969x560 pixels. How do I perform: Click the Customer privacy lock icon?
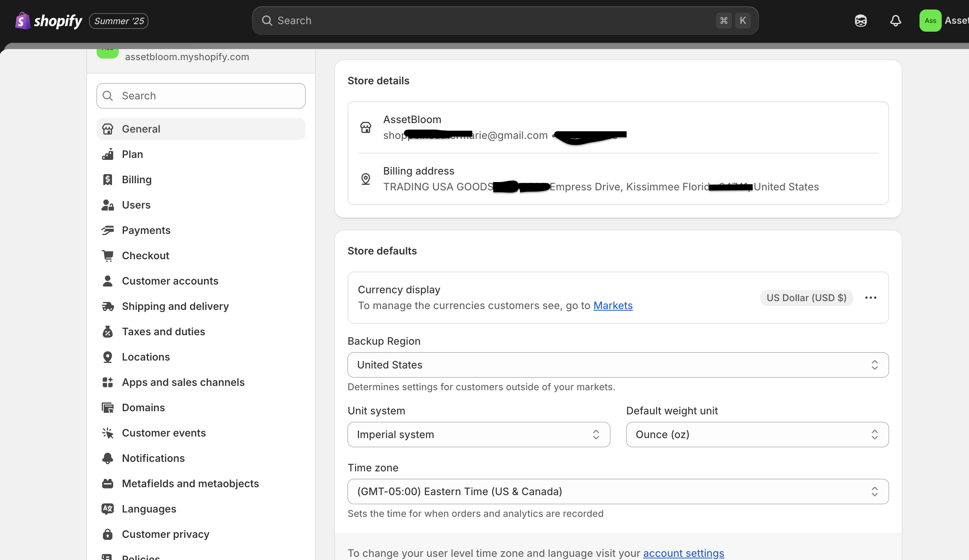108,534
